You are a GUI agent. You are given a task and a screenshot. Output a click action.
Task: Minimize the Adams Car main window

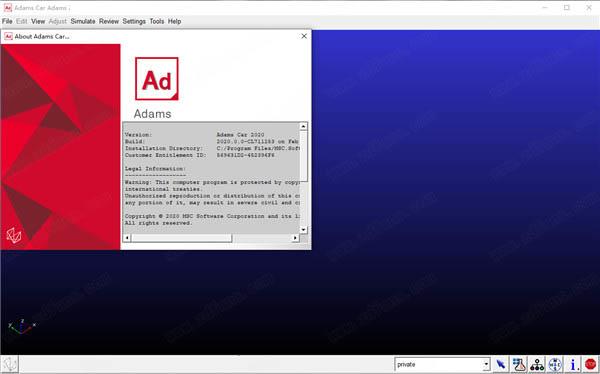(x=545, y=8)
